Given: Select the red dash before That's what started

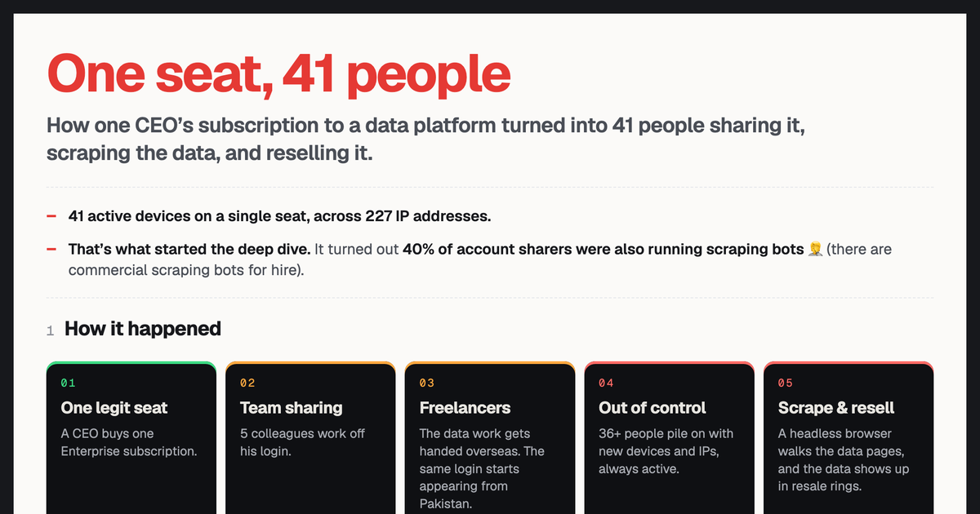Looking at the screenshot, I should click(x=51, y=249).
